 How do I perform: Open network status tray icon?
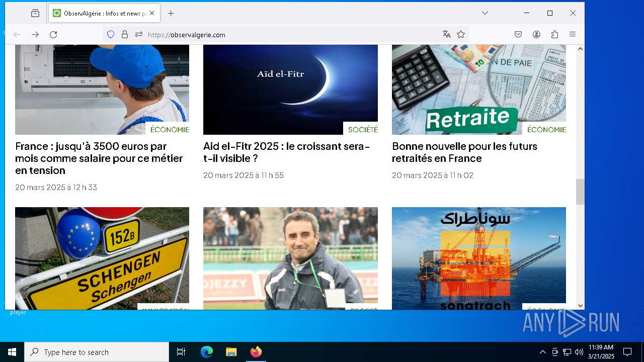pos(567,352)
